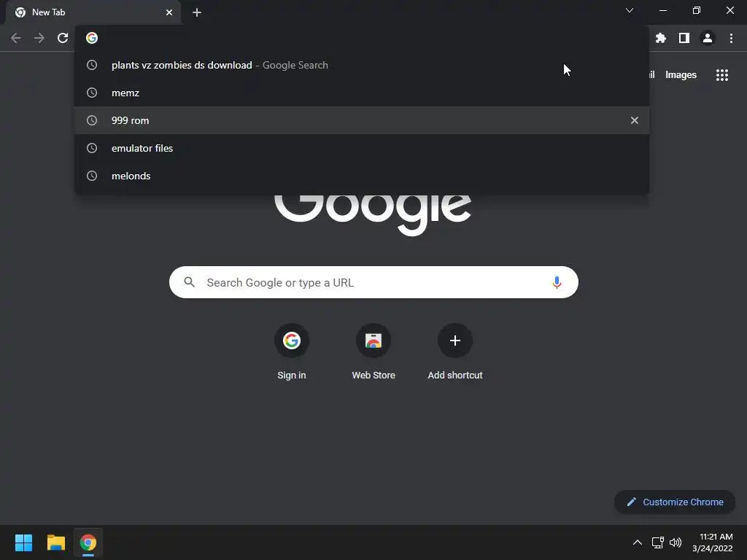Image resolution: width=747 pixels, height=560 pixels.
Task: Go forward with the forward arrow
Action: [x=39, y=38]
